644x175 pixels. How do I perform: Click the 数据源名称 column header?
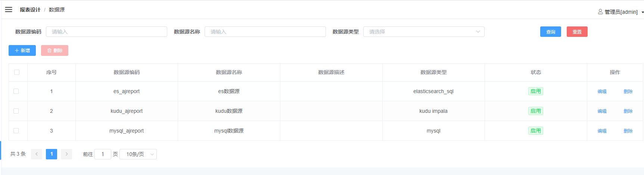tap(229, 72)
